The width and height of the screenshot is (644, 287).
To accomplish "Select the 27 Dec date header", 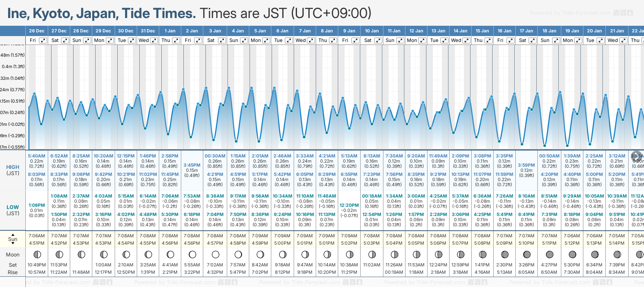I will click(59, 31).
